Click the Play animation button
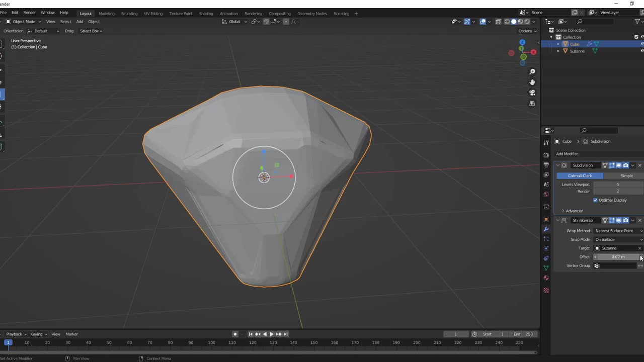Viewport: 644px width, 362px height. (272, 334)
